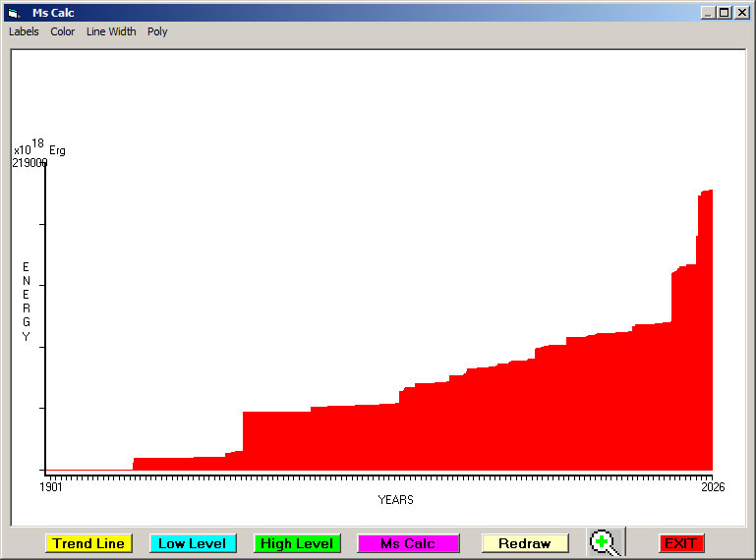The image size is (756, 560).
Task: Click the 1901 start year label
Action: pos(51,486)
